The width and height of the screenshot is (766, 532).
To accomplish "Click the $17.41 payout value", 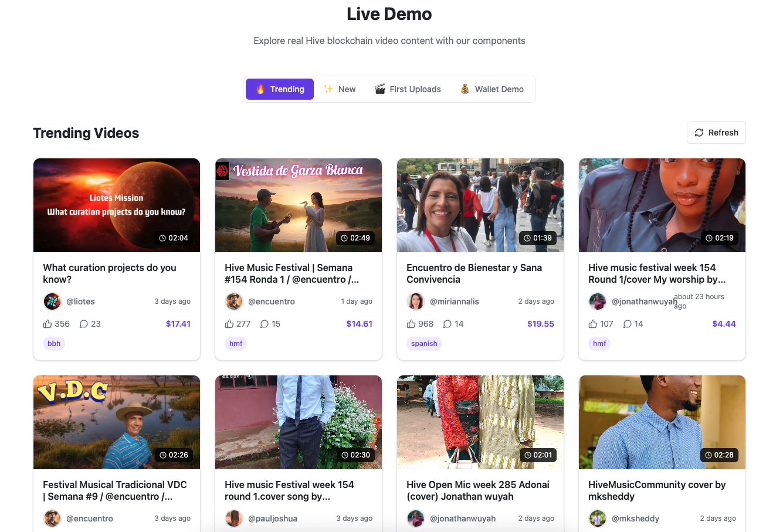I will (178, 324).
